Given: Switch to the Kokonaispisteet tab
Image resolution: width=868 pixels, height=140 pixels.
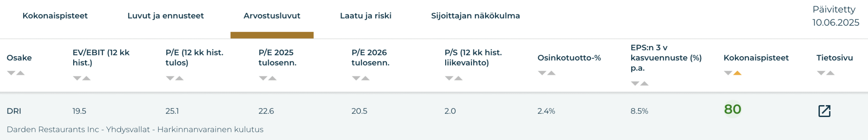Looking at the screenshot, I should click(x=55, y=16).
